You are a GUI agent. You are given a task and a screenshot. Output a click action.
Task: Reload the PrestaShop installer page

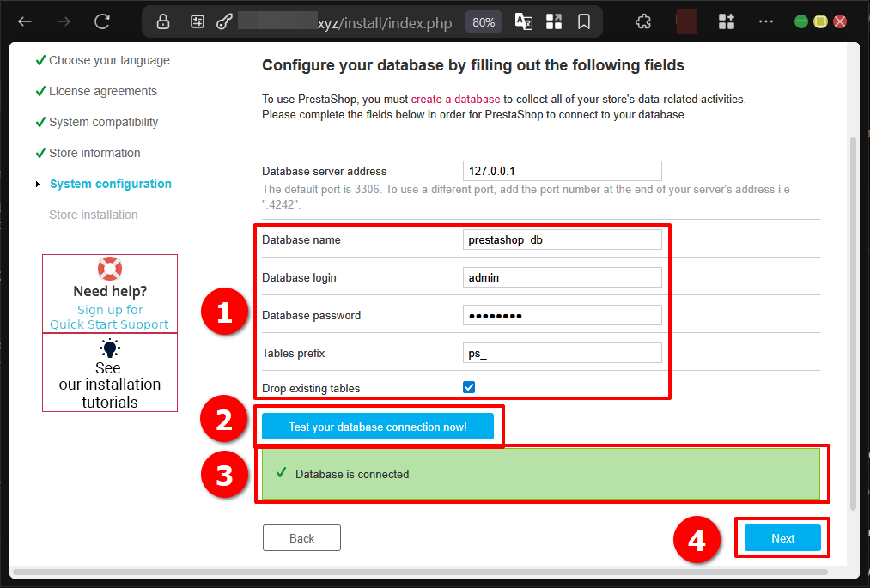click(x=102, y=21)
